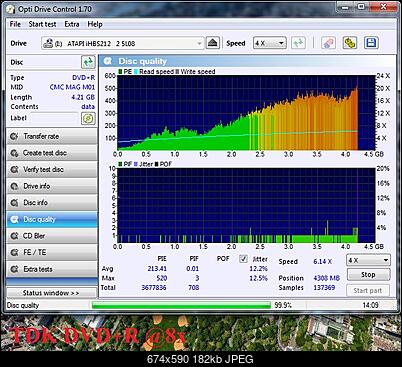Click the drive icon in drive selector
Screen dimensions: 402x367
49,43
